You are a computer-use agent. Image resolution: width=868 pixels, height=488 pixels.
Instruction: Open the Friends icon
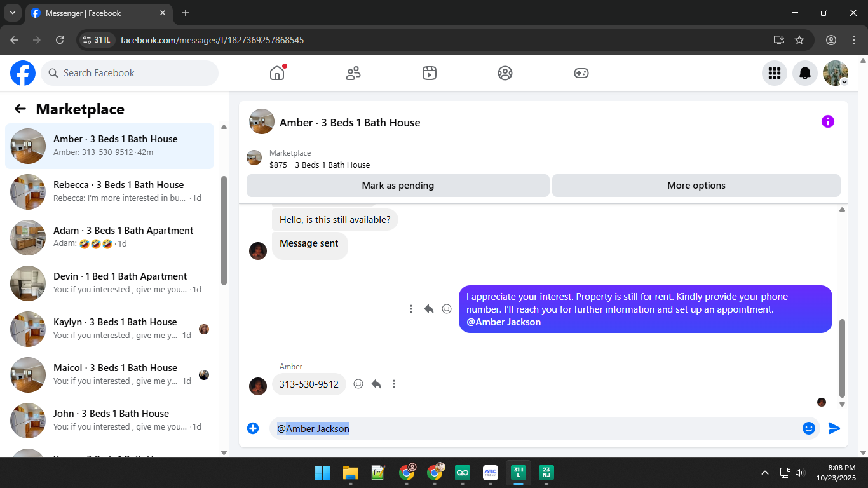click(x=353, y=73)
